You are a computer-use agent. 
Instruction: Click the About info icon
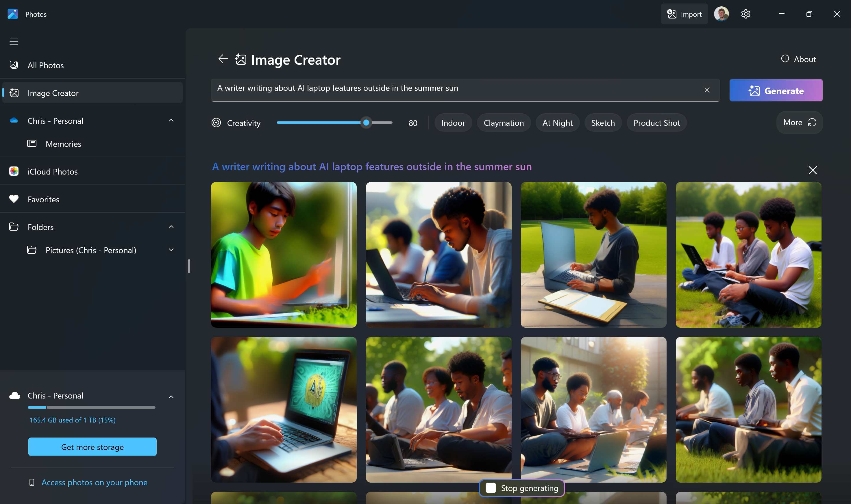point(785,59)
